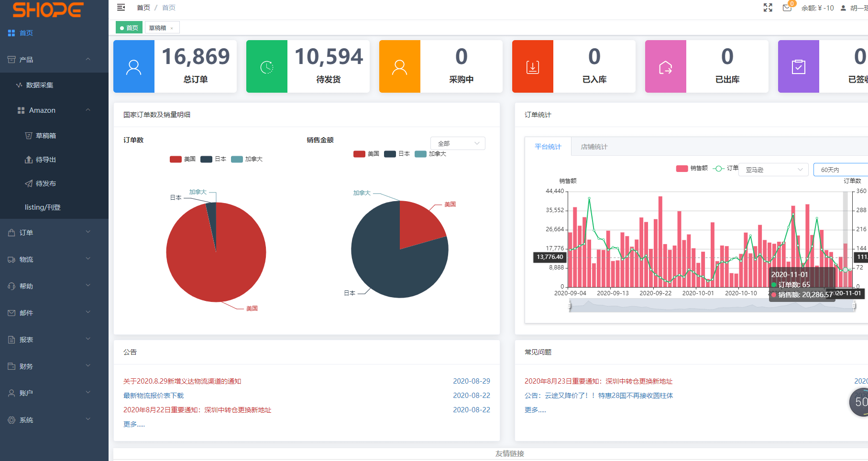Close the 草稿箱 tab

coord(172,28)
